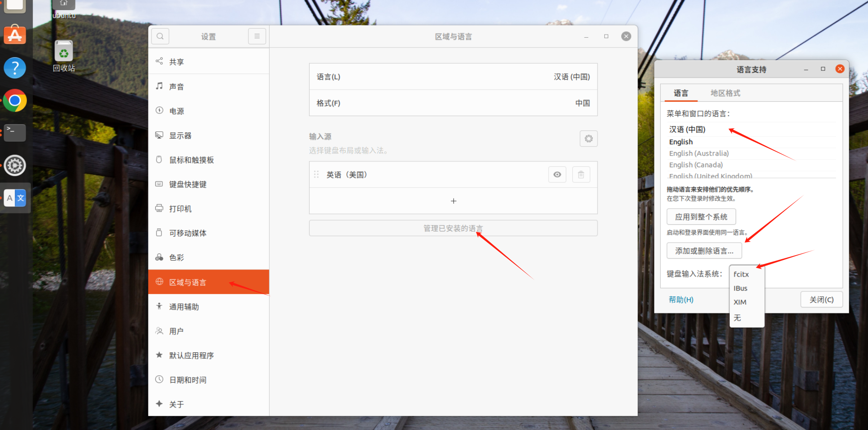The width and height of the screenshot is (868, 430).
Task: Click the displays monitor icon
Action: tap(159, 135)
